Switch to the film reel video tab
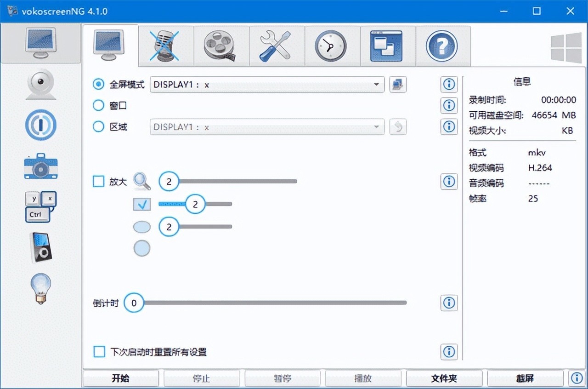 221,46
